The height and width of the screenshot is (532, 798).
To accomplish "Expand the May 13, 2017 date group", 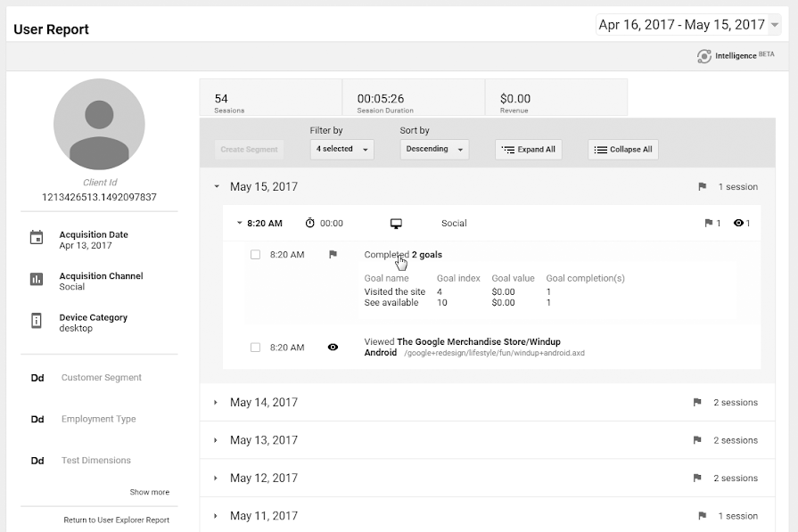I will click(x=216, y=440).
